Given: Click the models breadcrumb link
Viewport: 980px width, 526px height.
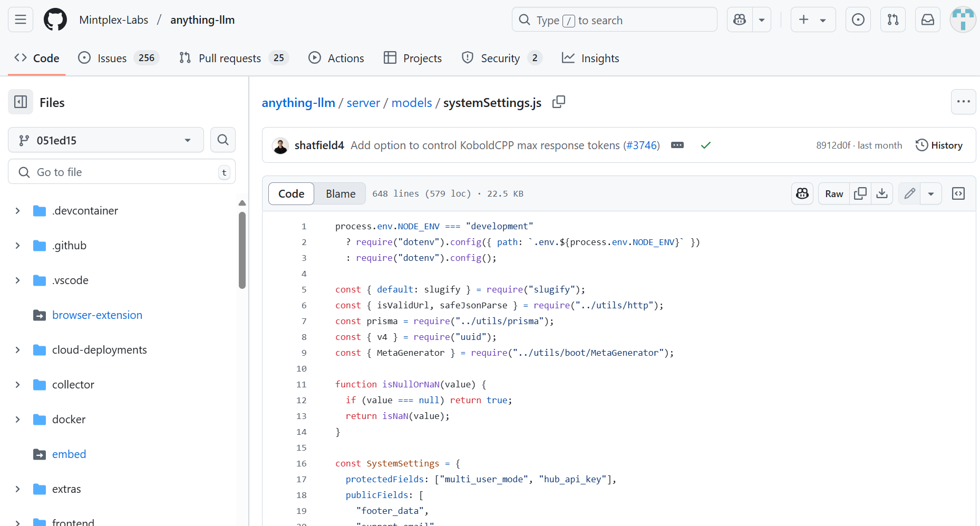Looking at the screenshot, I should coord(412,103).
